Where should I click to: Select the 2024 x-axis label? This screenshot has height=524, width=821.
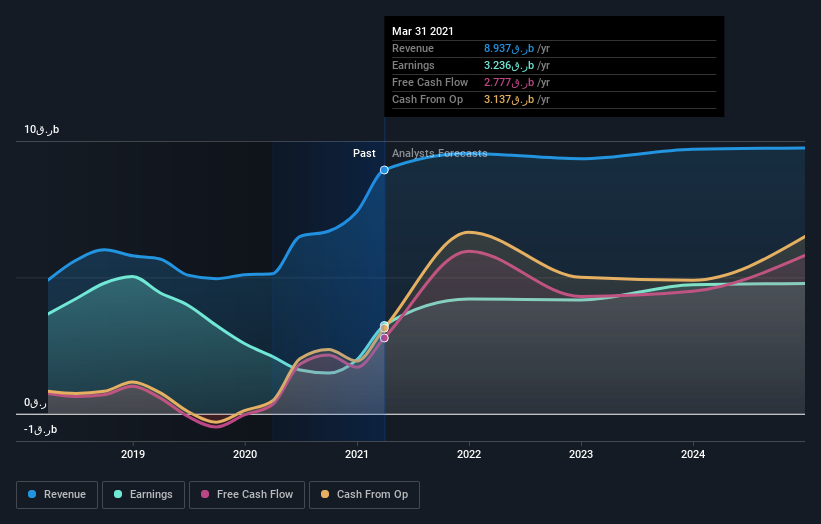(693, 454)
